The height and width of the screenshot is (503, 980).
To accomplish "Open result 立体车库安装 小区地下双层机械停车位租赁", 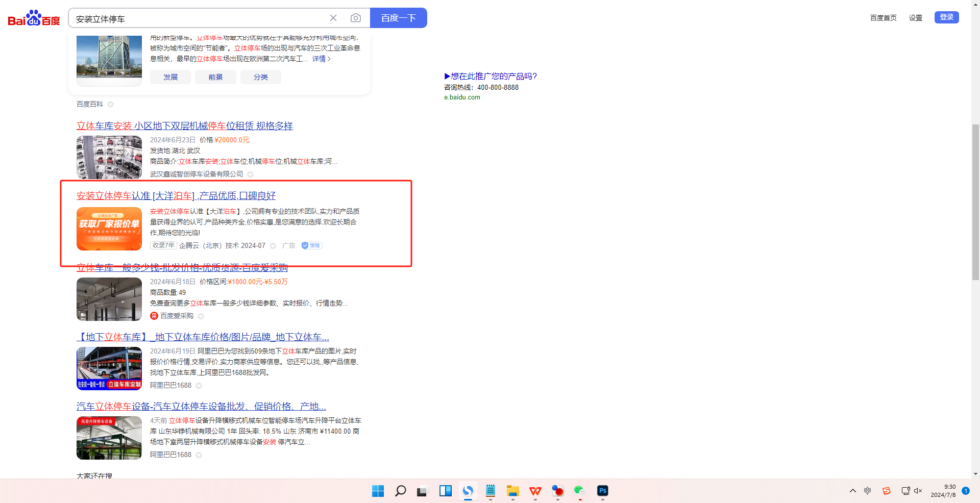I will click(x=185, y=126).
